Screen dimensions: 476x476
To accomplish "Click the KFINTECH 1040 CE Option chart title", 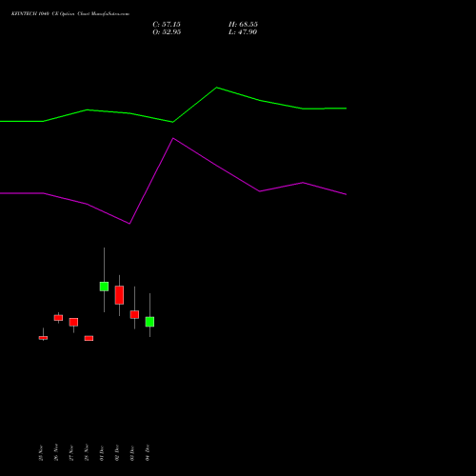I will (x=70, y=13).
